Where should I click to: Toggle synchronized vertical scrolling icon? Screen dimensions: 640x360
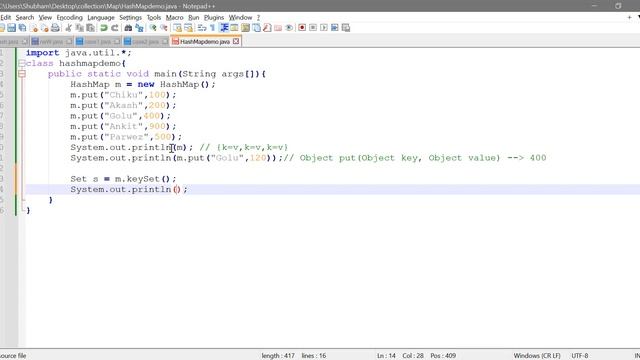tap(177, 28)
